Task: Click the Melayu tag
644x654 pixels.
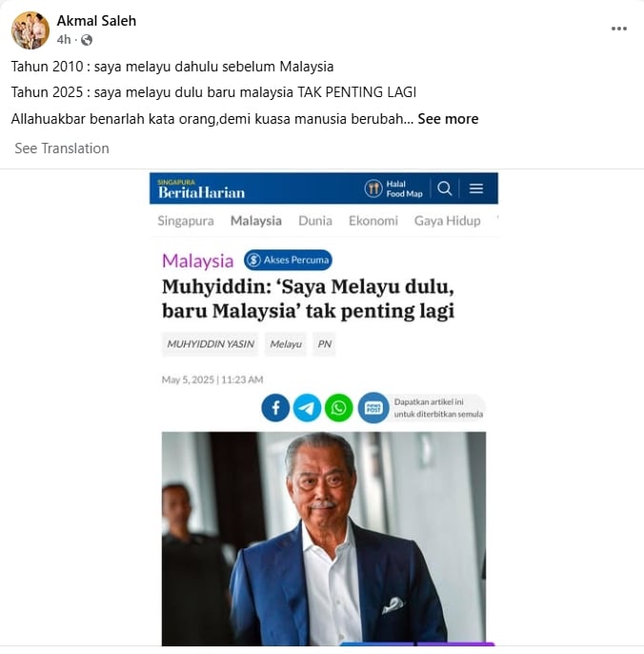Action: [286, 344]
